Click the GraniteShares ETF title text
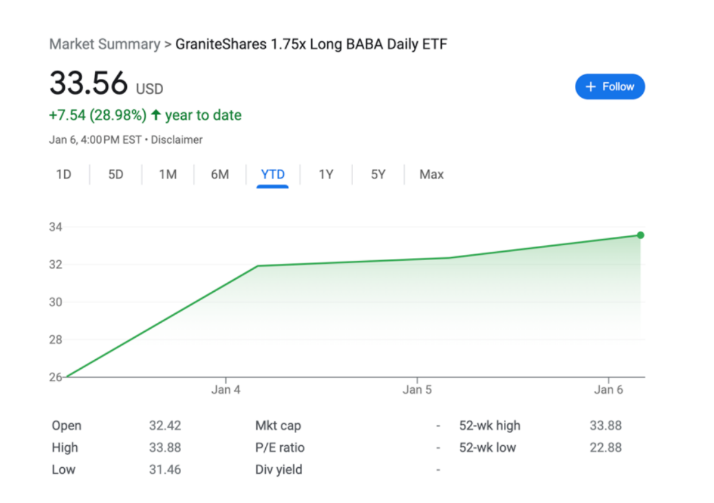The height and width of the screenshot is (503, 714). click(311, 44)
